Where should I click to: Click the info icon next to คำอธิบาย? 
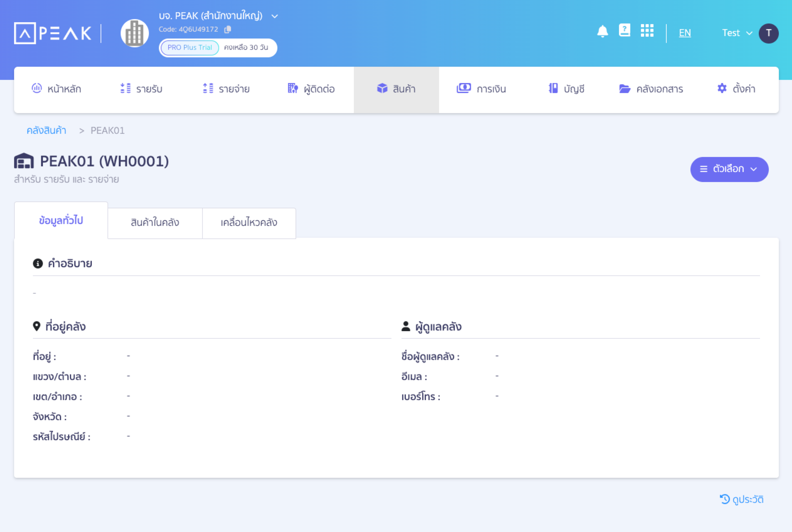(38, 263)
